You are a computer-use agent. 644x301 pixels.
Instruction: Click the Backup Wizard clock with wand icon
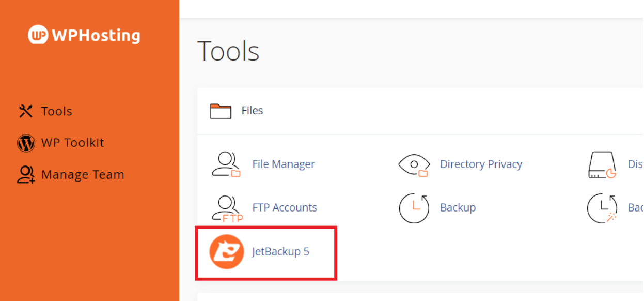[x=602, y=208]
